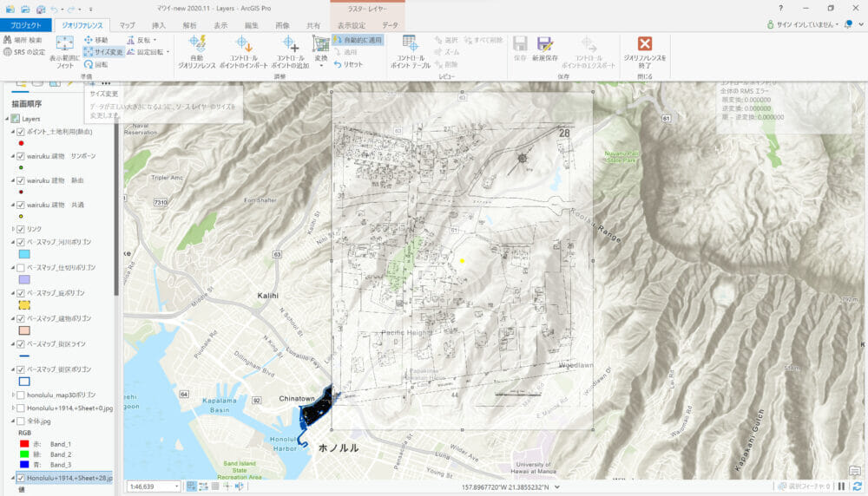This screenshot has width=868, height=496.
Task: Select wairuku 建物 共通 layer name
Action: tap(56, 205)
